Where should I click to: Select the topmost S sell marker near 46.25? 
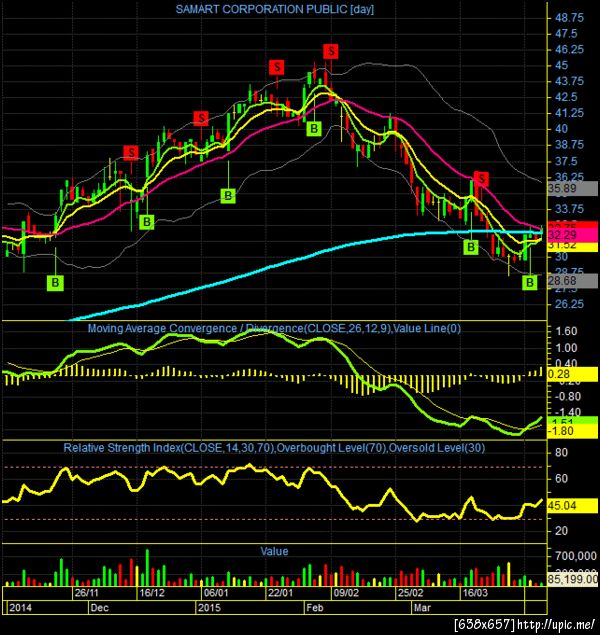(331, 51)
